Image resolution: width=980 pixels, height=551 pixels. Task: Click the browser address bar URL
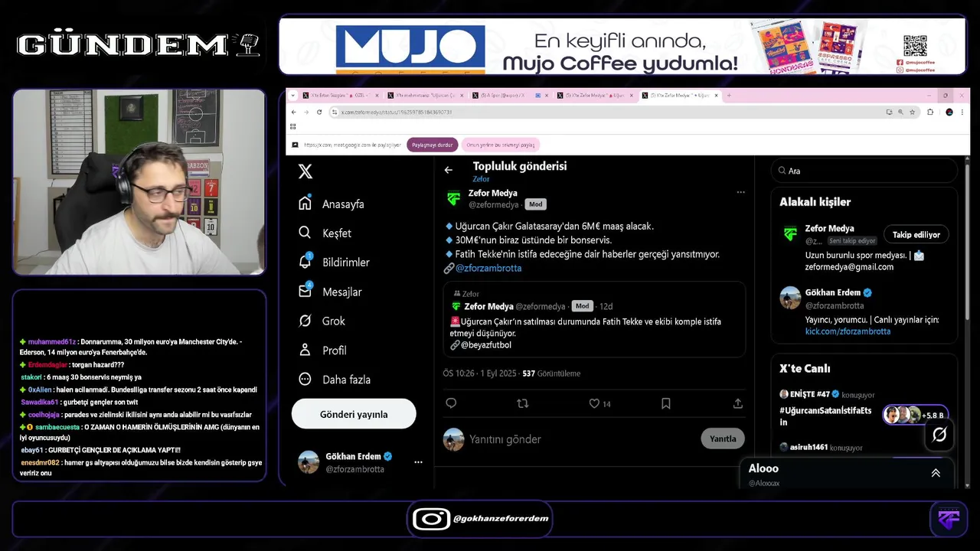(396, 112)
